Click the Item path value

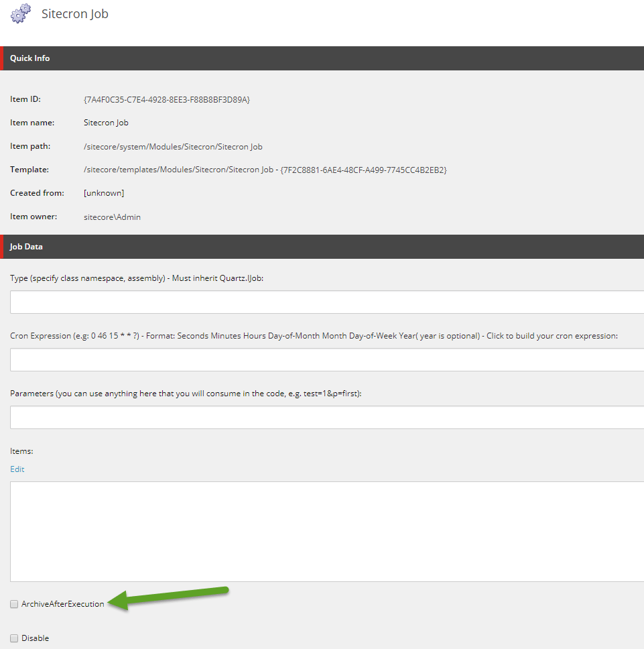click(173, 146)
